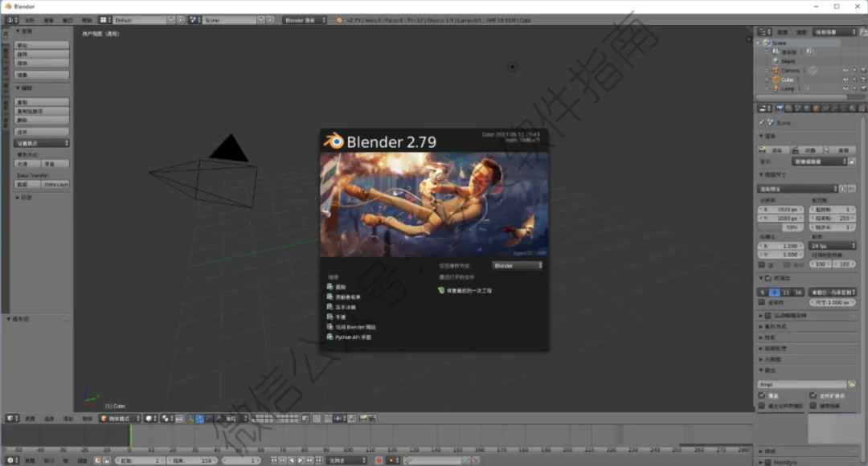Select the translate manipulator arrow icon
Viewport: 868px width, 466px height.
(200, 419)
